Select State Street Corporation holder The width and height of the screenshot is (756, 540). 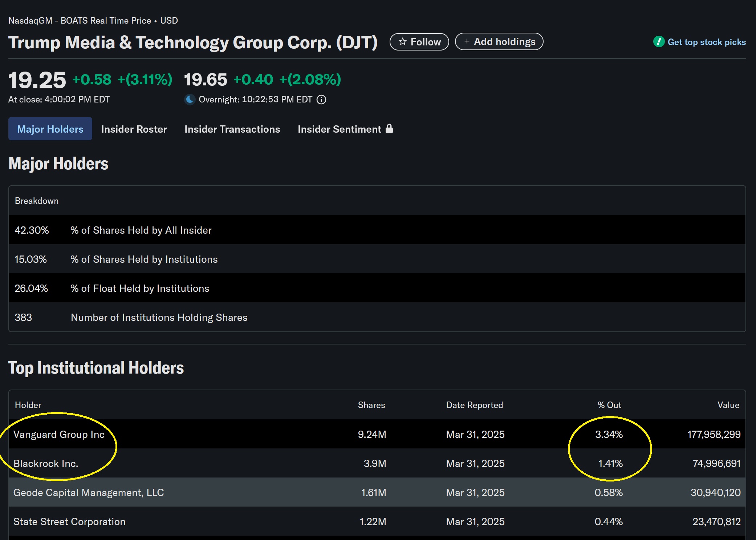69,521
